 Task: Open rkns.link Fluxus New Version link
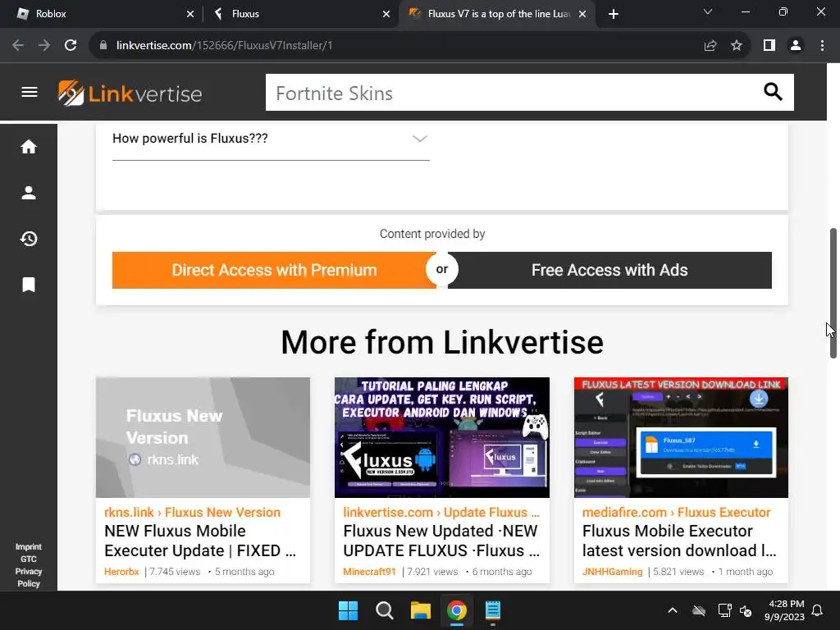[x=192, y=512]
